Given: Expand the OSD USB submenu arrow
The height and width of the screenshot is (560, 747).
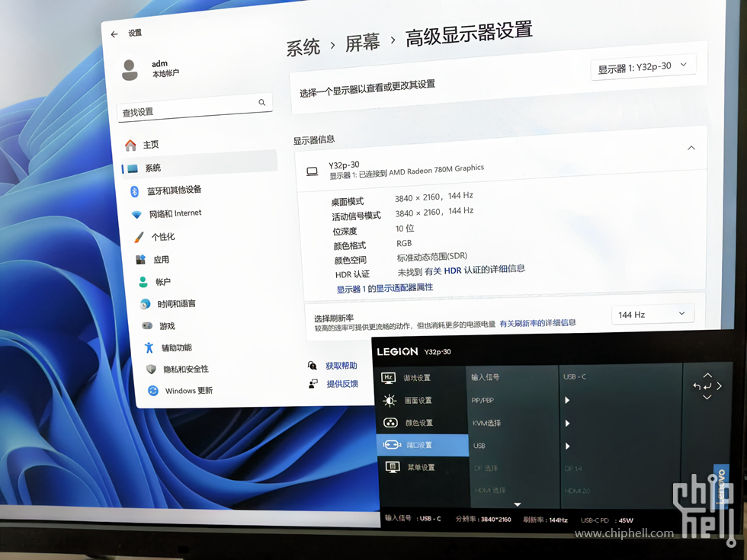Looking at the screenshot, I should coord(567,446).
